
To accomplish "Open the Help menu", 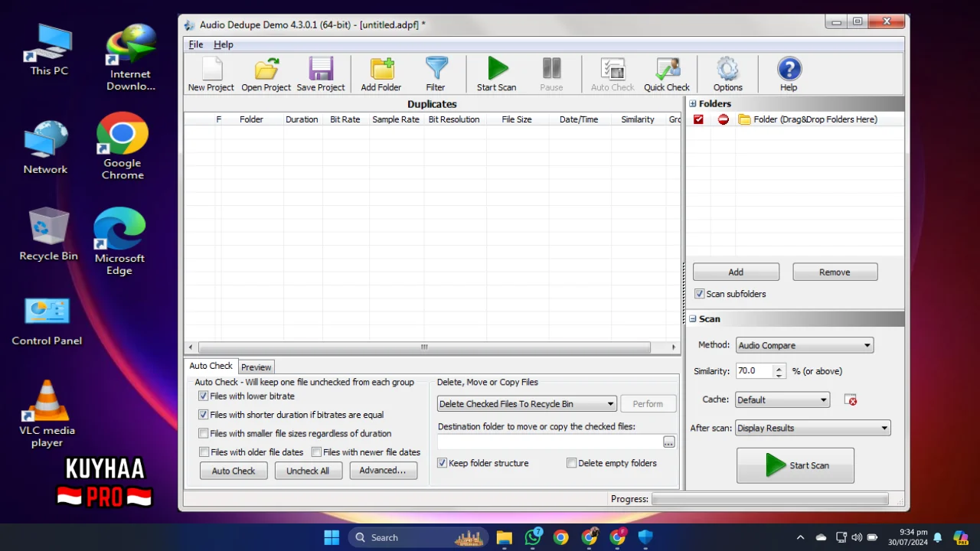I will (224, 44).
